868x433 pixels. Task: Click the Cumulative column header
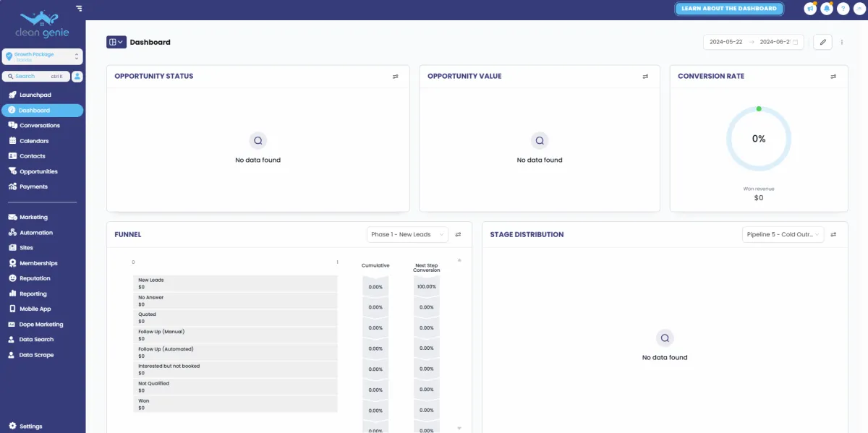tap(375, 265)
